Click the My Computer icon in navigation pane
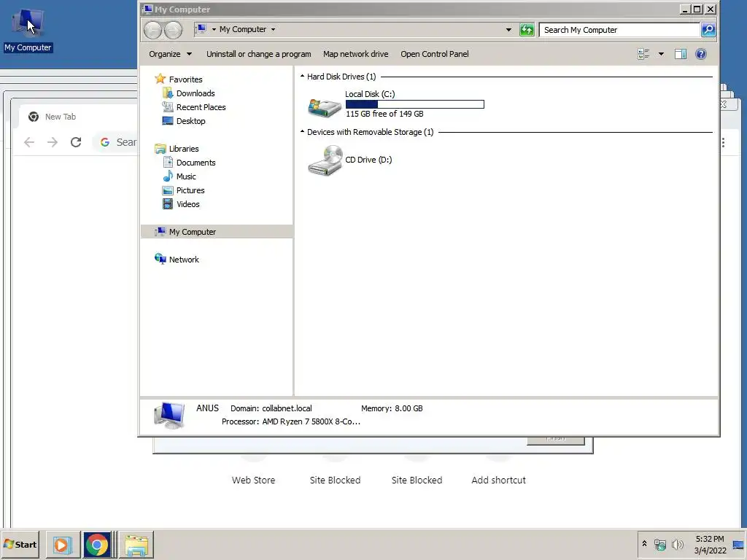 [x=160, y=231]
